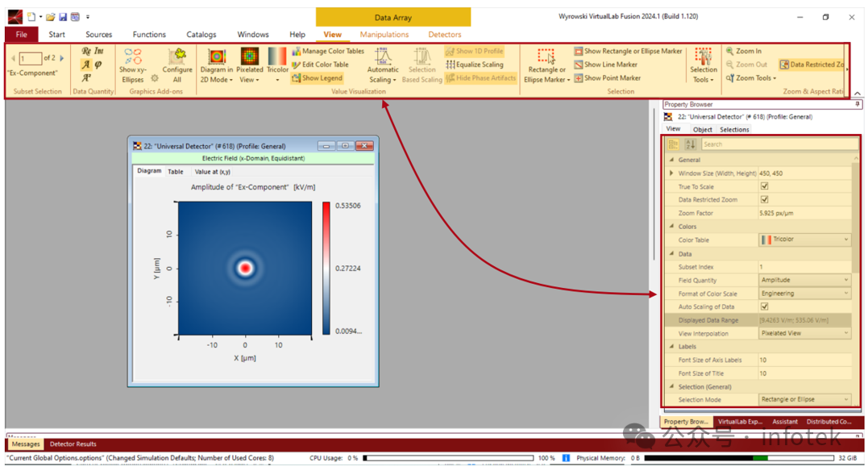Select the Real Part (Re) data quantity

pyautogui.click(x=86, y=51)
